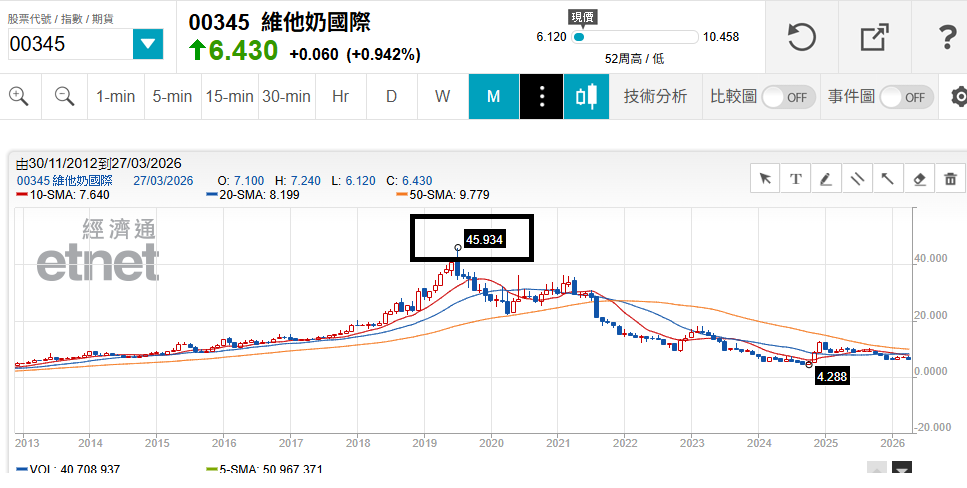Click the zoom out magnifier icon
The height and width of the screenshot is (488, 967).
click(64, 96)
